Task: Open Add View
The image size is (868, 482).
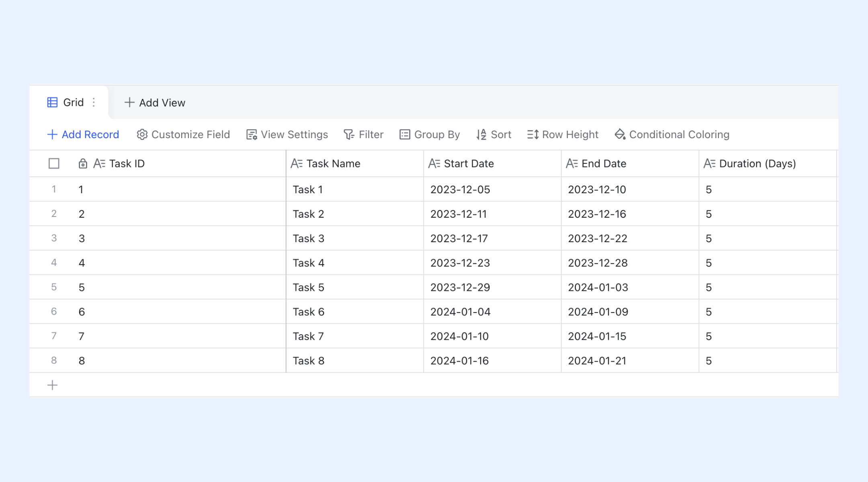Action: click(x=155, y=102)
